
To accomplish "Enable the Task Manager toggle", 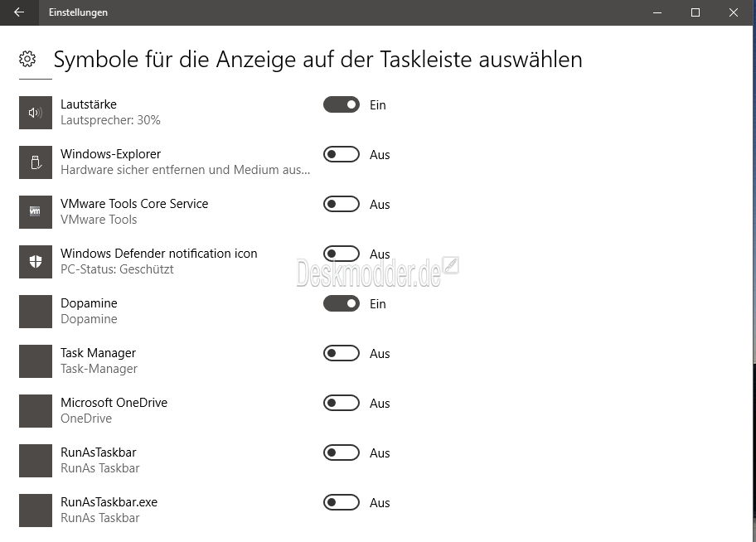I will [342, 353].
